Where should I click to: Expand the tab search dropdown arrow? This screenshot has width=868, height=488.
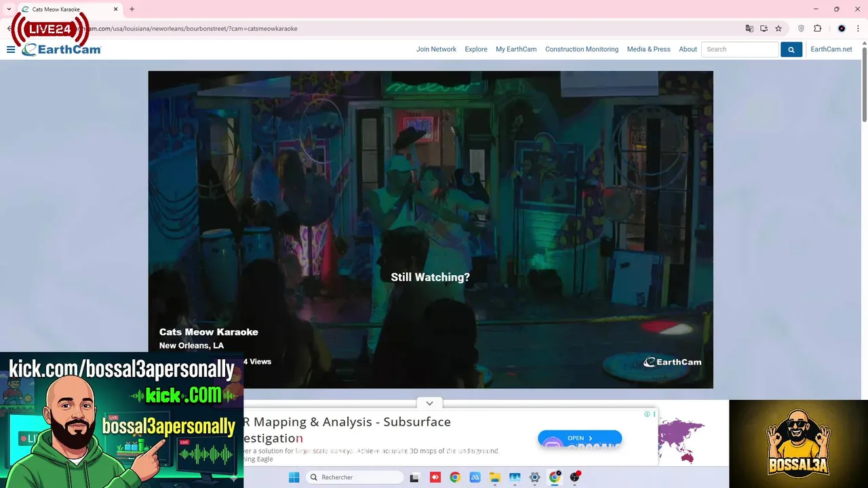pyautogui.click(x=9, y=9)
